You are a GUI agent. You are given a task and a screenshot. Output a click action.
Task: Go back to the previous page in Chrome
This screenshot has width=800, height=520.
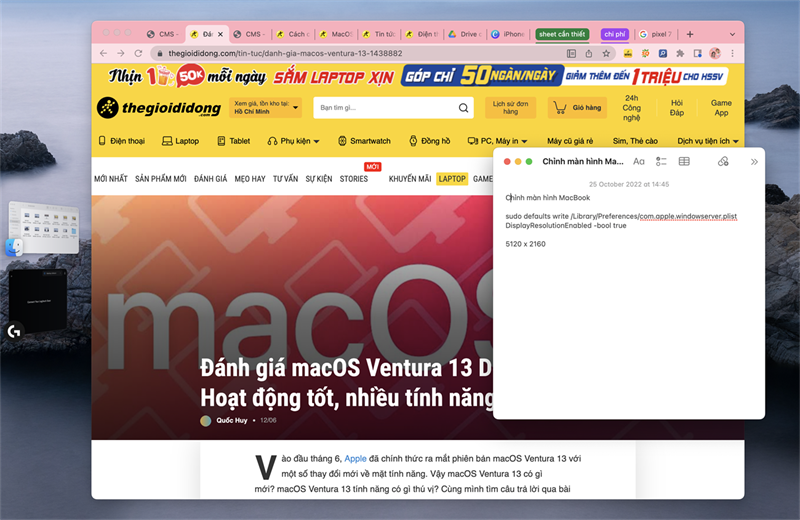(104, 53)
